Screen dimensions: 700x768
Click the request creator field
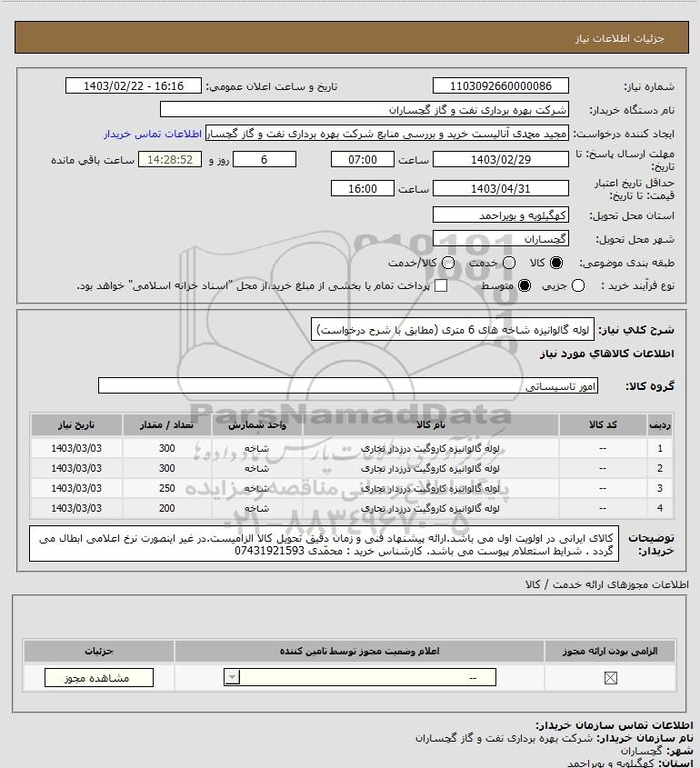tap(387, 134)
